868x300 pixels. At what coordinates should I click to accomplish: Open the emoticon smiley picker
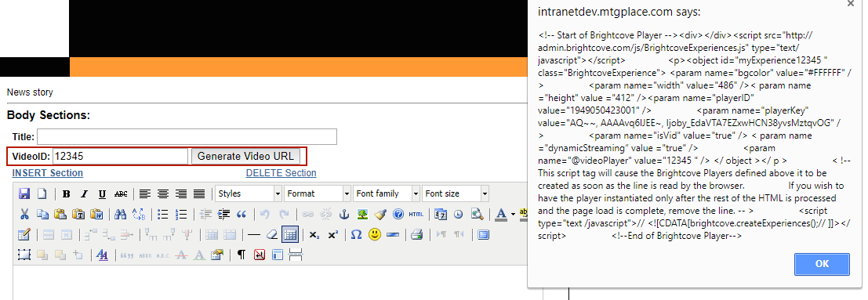pyautogui.click(x=375, y=235)
